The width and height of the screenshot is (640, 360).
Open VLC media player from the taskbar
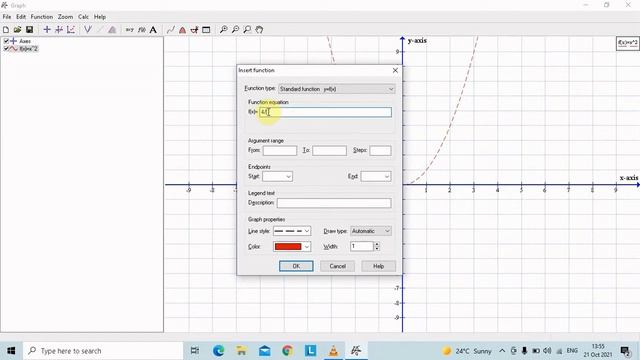coord(333,351)
